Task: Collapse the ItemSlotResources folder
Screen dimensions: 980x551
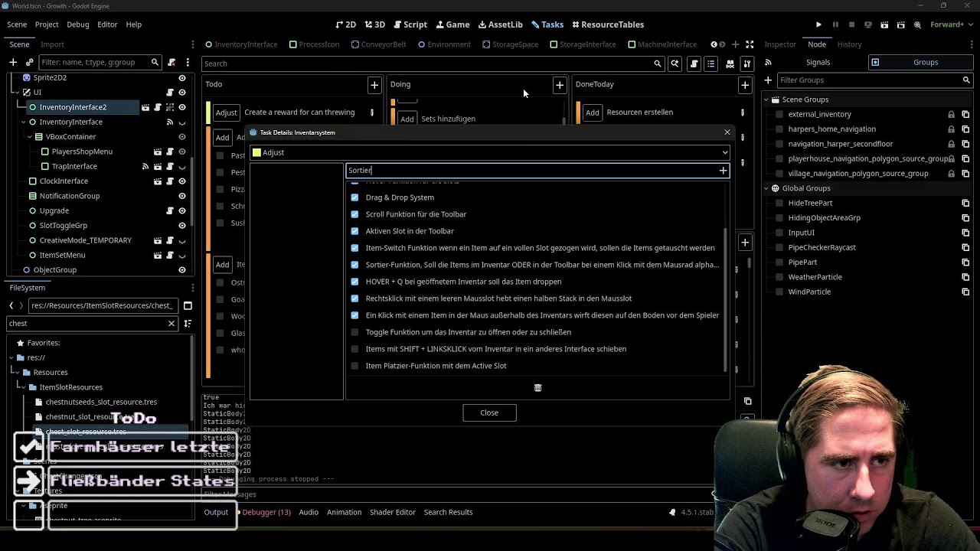Action: [x=23, y=387]
